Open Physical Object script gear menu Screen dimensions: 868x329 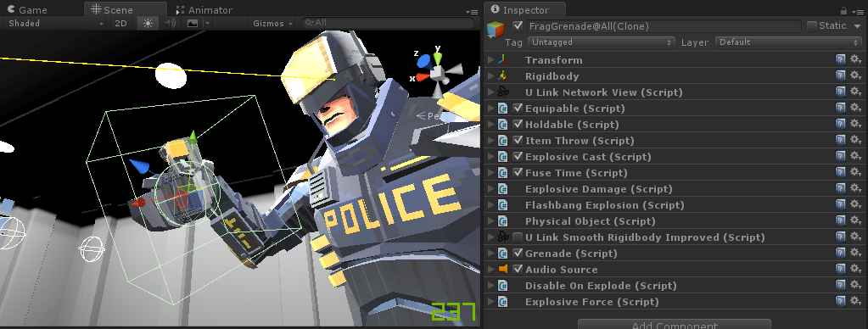pos(856,220)
